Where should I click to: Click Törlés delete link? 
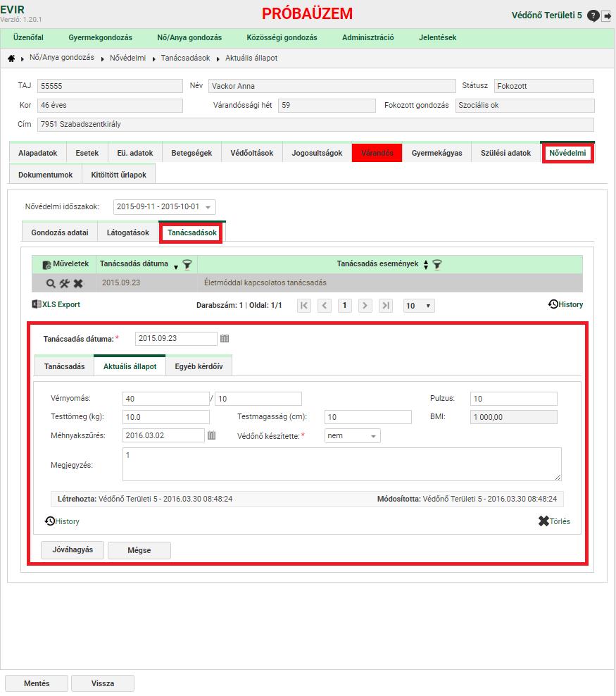coord(554,521)
